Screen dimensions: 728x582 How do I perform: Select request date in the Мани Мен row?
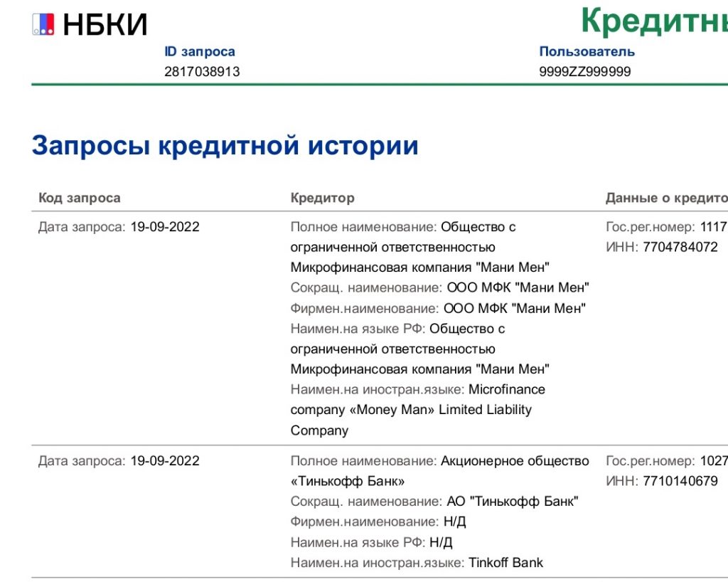165,227
